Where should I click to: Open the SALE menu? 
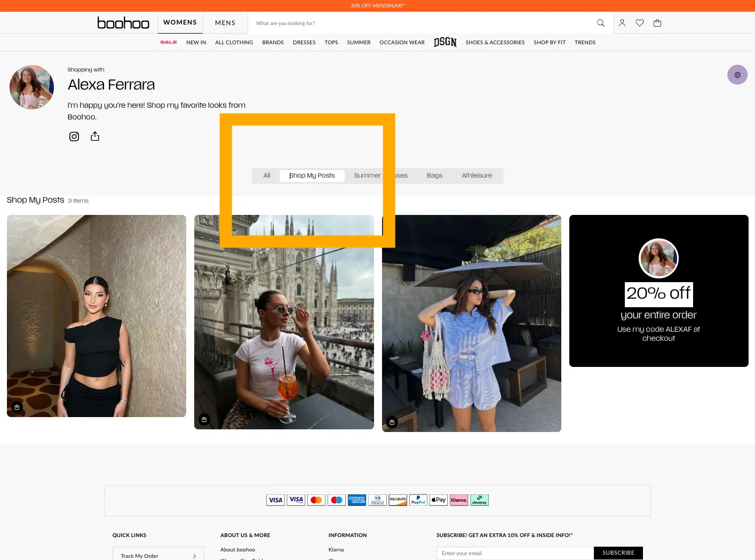pos(169,42)
